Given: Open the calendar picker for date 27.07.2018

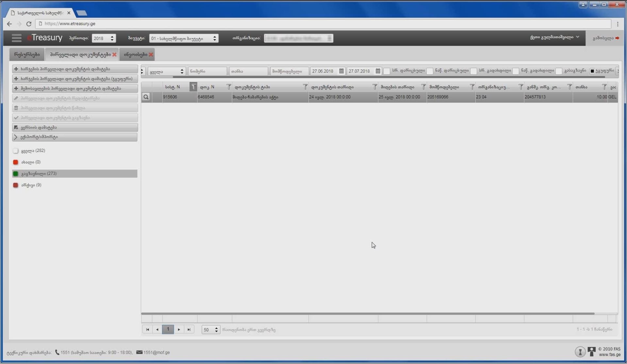Looking at the screenshot, I should pos(378,71).
